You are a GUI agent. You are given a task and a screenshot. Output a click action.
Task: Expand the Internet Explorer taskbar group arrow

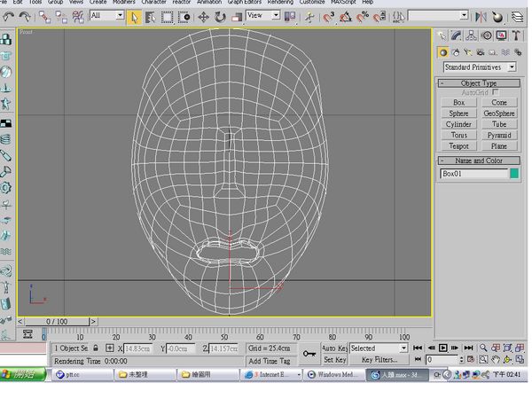(299, 374)
